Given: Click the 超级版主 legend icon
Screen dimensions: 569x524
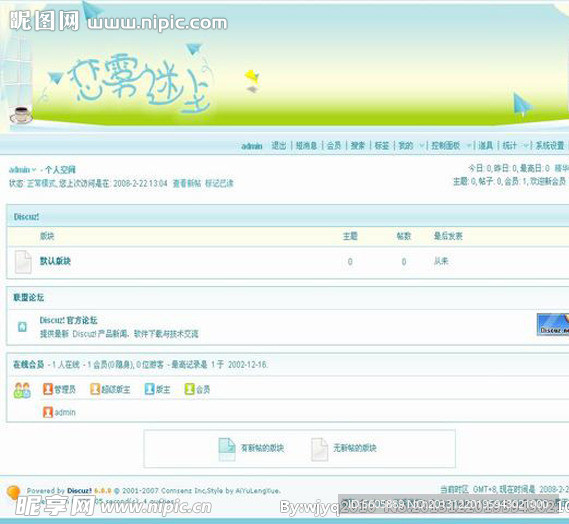Looking at the screenshot, I should point(95,389).
